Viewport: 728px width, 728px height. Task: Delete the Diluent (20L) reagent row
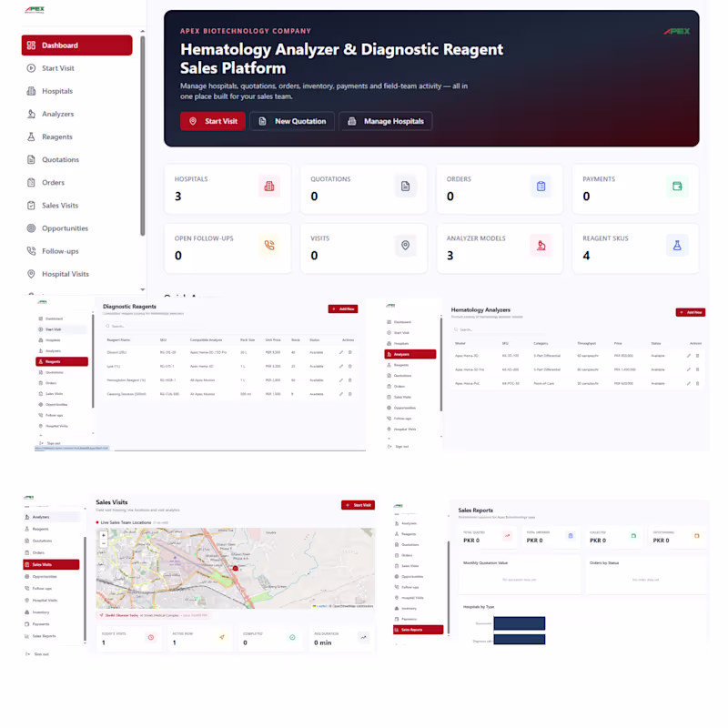pyautogui.click(x=350, y=352)
